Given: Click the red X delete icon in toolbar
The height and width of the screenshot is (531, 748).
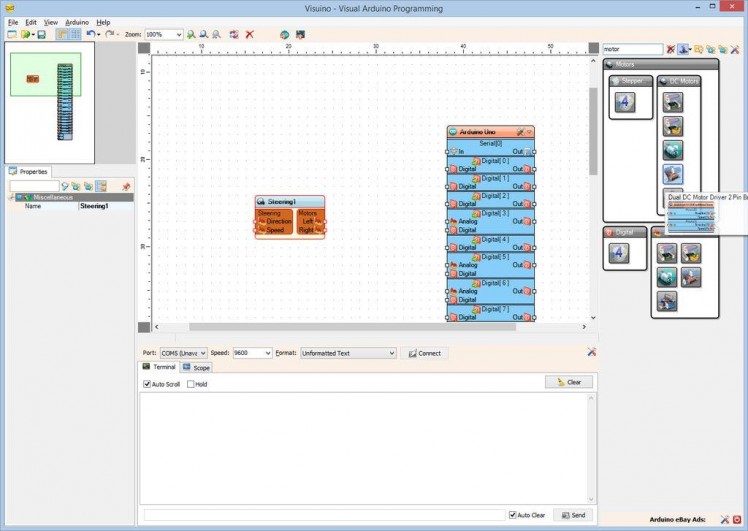Looking at the screenshot, I should [x=249, y=34].
